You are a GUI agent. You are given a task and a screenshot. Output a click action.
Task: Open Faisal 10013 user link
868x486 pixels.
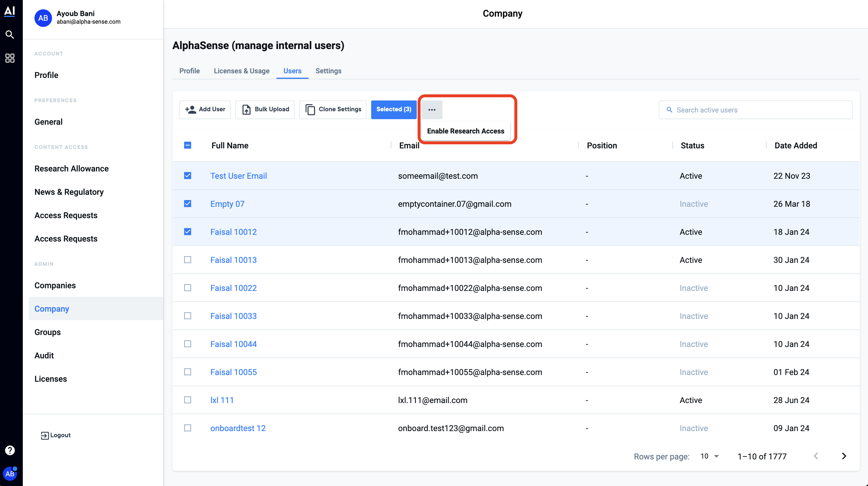click(x=233, y=260)
